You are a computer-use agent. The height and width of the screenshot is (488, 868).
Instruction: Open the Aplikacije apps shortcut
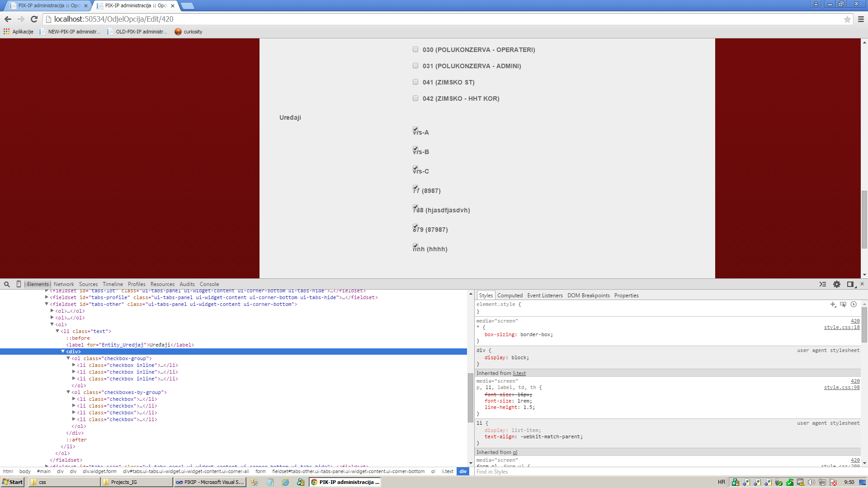(x=19, y=32)
